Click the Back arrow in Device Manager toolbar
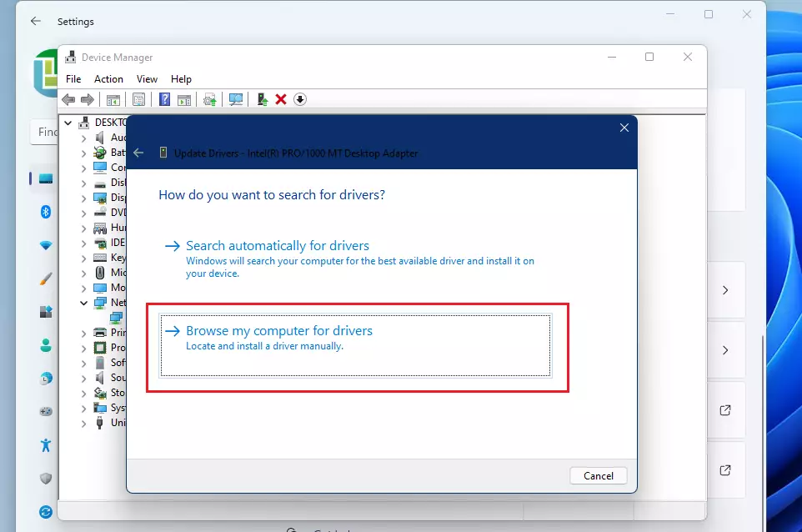The image size is (802, 532). [x=68, y=99]
